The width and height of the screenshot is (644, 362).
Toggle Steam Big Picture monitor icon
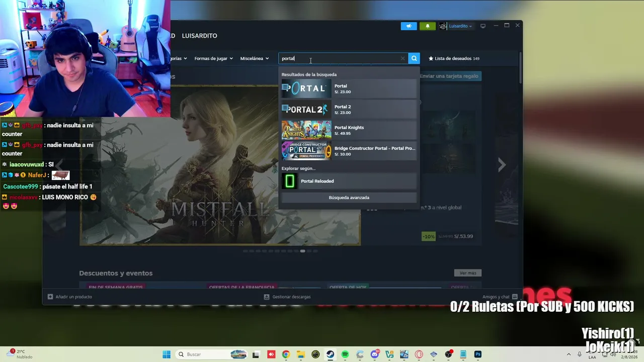[483, 26]
